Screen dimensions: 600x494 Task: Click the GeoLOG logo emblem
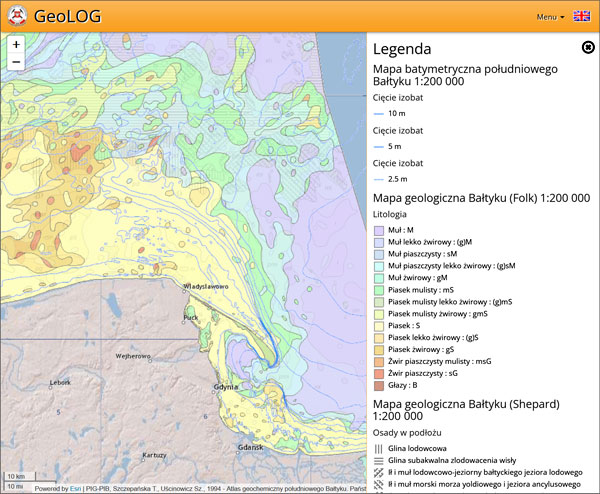17,16
